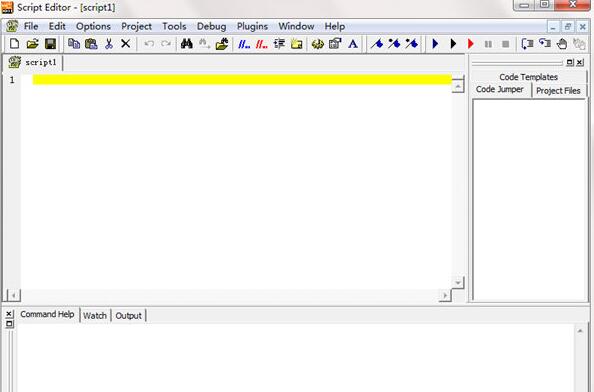Click the blue comment lines icon

pyautogui.click(x=244, y=44)
